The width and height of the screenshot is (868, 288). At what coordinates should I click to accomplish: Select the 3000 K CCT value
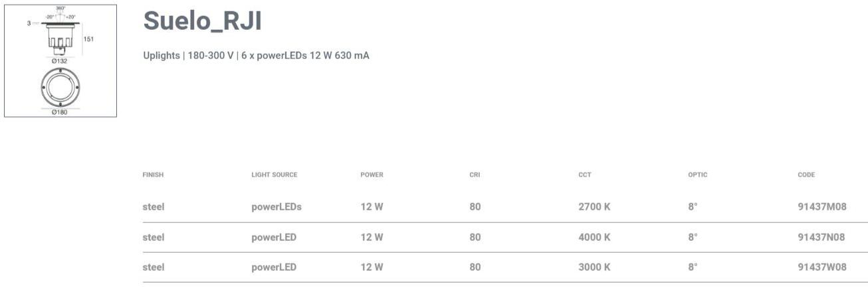tap(594, 267)
